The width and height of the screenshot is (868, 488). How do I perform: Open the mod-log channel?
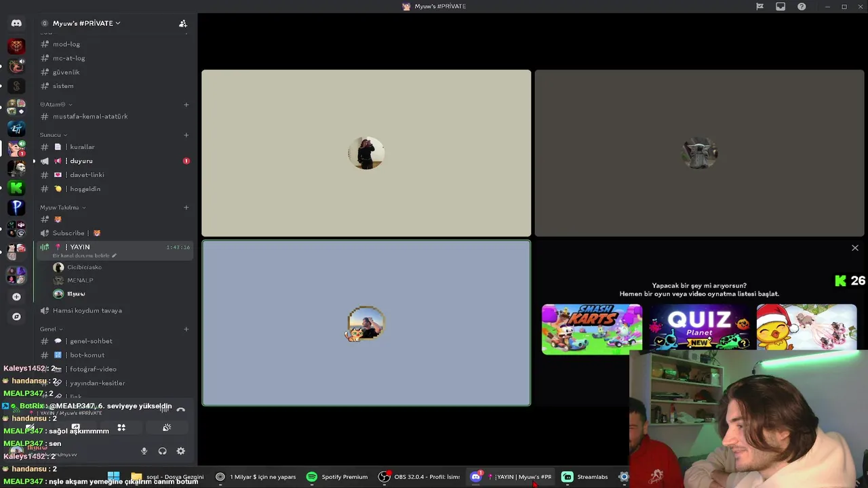point(115,44)
